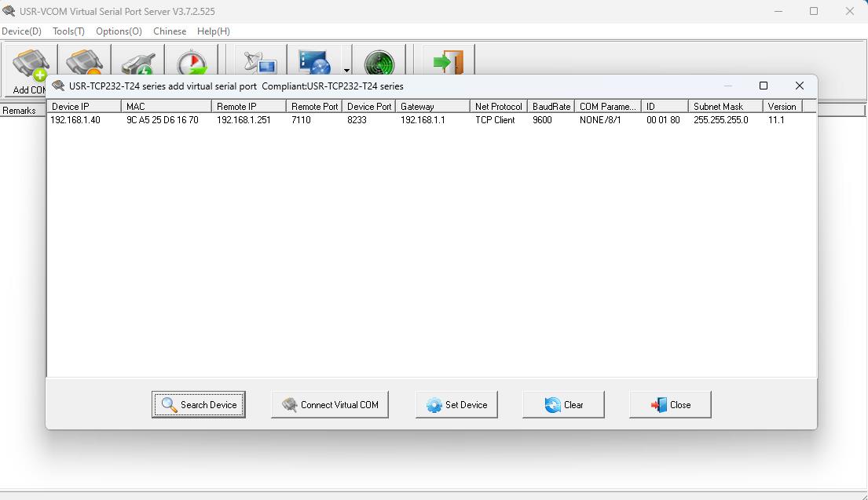Open dropdown arrow next to monitor-globe icon

coord(346,70)
